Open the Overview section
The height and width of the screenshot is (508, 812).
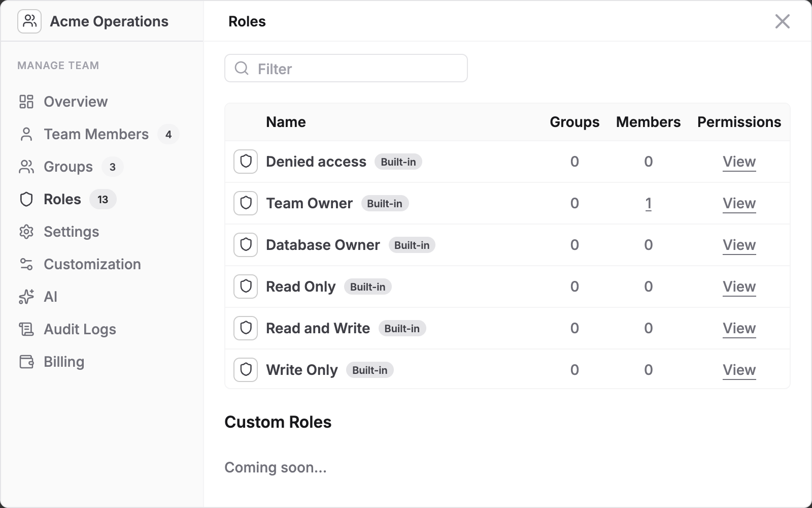(76, 102)
